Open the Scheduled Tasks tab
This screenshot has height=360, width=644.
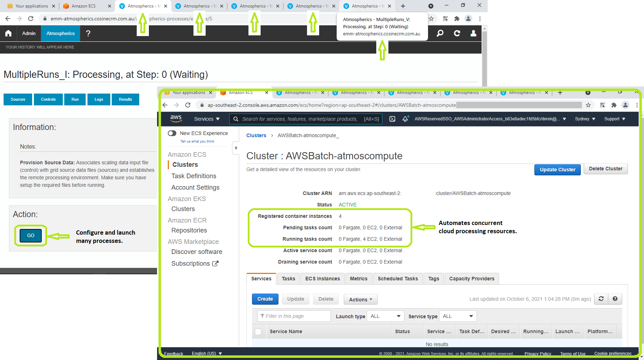(x=398, y=279)
